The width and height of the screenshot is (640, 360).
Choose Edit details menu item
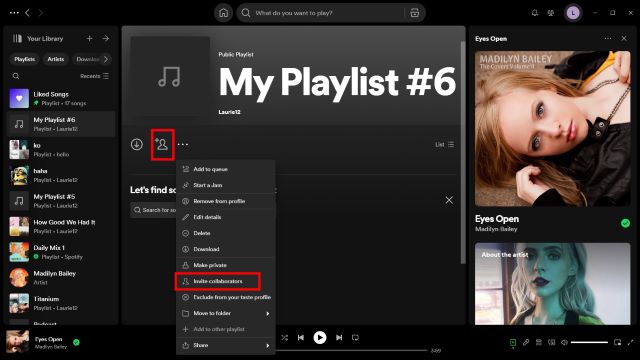tap(226, 217)
